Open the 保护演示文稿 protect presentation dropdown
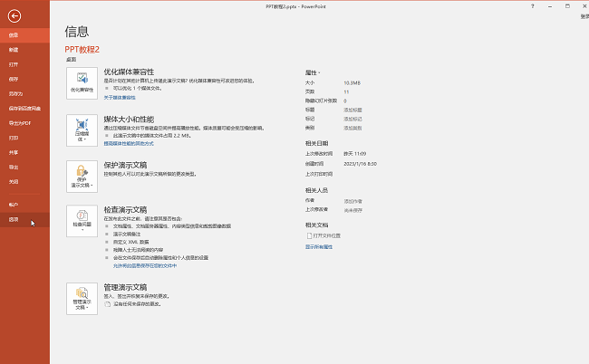This screenshot has width=589, height=364. pos(82,177)
